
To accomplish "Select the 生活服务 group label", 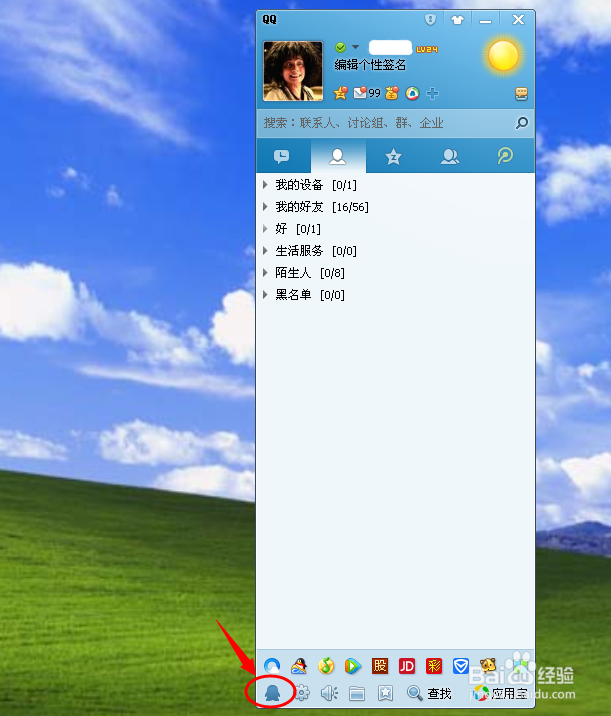I will point(299,250).
